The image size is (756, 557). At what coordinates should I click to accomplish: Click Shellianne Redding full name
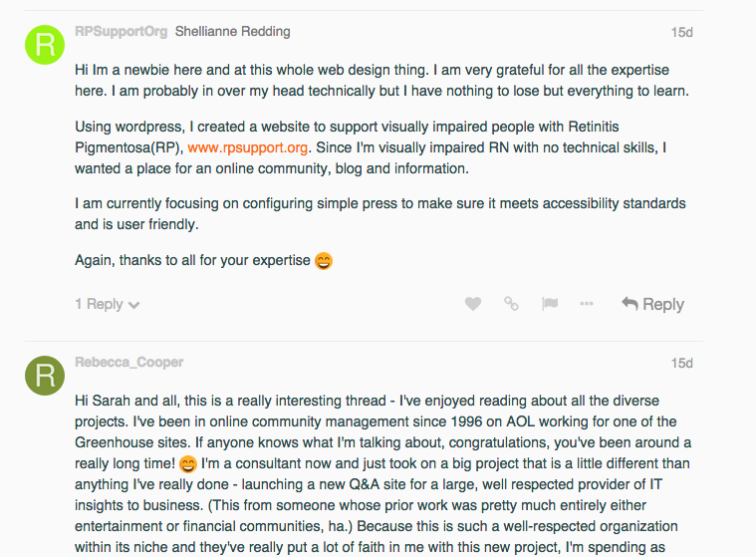[232, 31]
